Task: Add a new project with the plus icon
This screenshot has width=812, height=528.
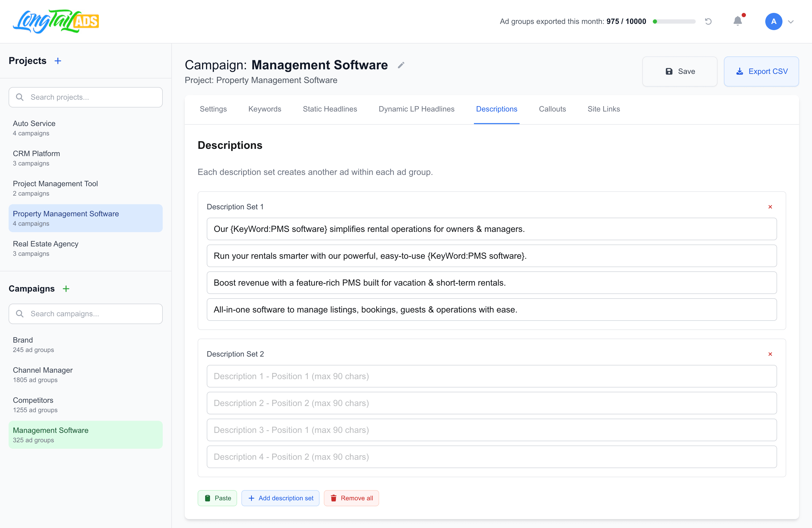Action: coord(58,60)
